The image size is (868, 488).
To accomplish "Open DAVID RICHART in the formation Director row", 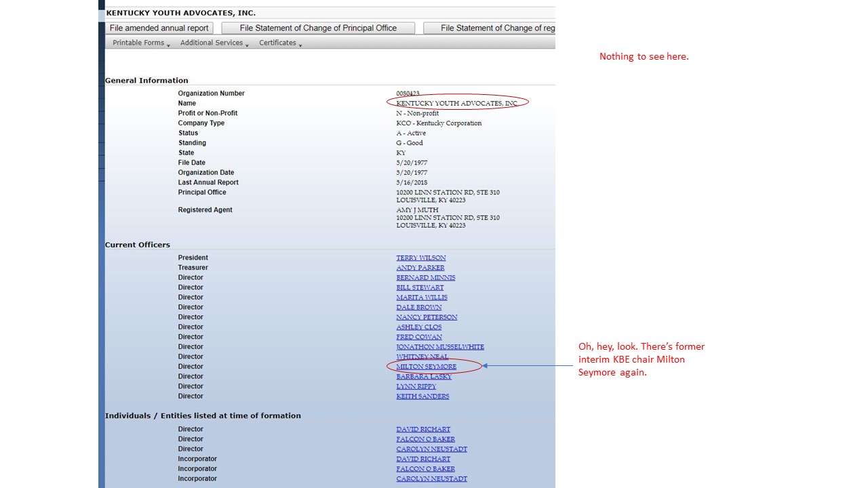I will pos(423,429).
